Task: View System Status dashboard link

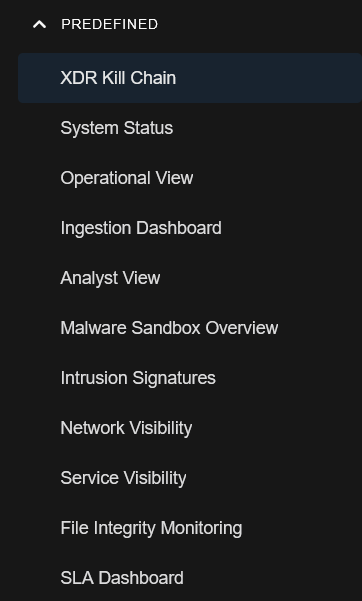Action: tap(117, 128)
